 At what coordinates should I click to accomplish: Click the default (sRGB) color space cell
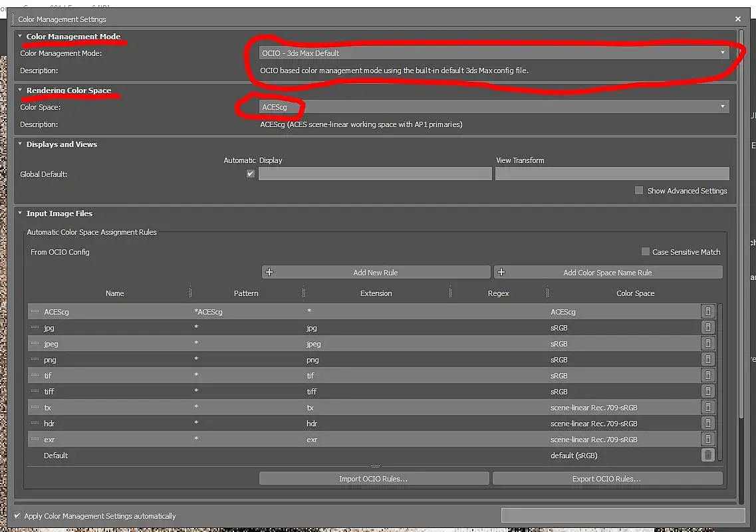574,455
